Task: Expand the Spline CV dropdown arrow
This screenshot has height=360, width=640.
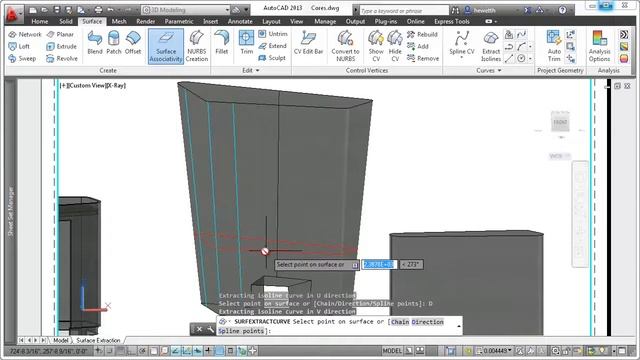Action: 462,58
